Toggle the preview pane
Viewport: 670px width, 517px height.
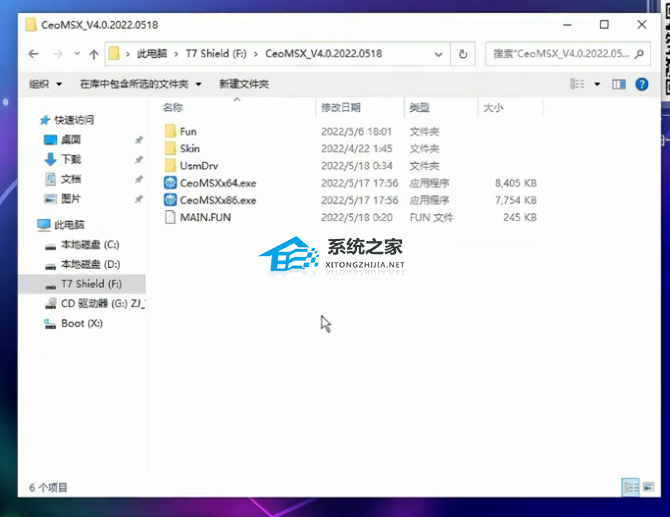619,84
